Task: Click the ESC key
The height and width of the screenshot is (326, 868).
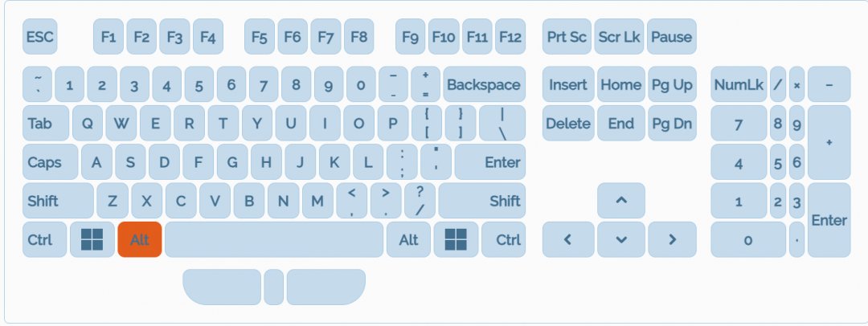Action: click(39, 37)
